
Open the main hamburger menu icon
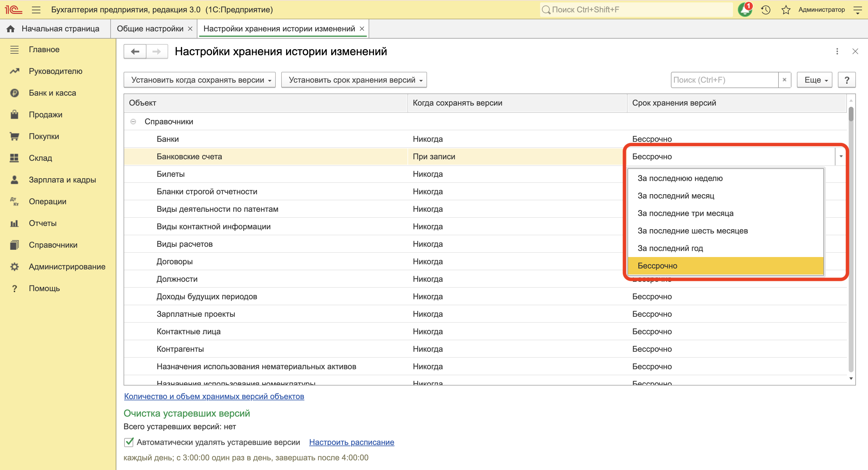[x=36, y=10]
